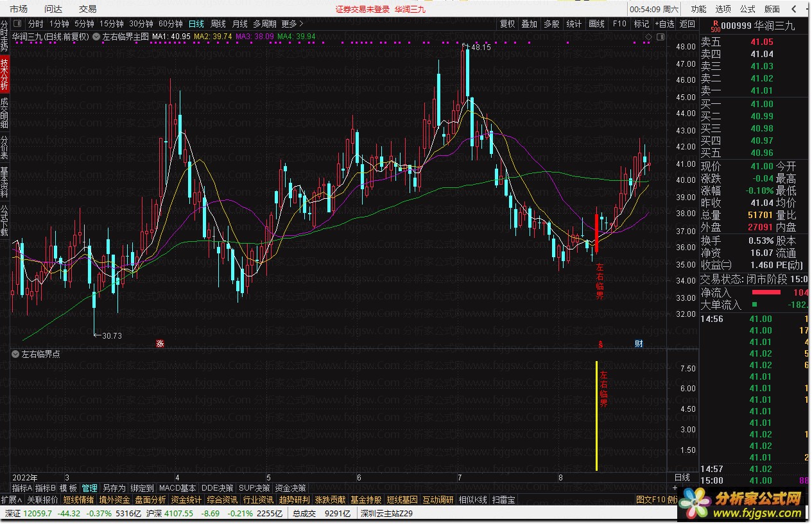Viewport: 812px width, 524px height.
Task: Open the 资金统计 tab
Action: pos(186,500)
